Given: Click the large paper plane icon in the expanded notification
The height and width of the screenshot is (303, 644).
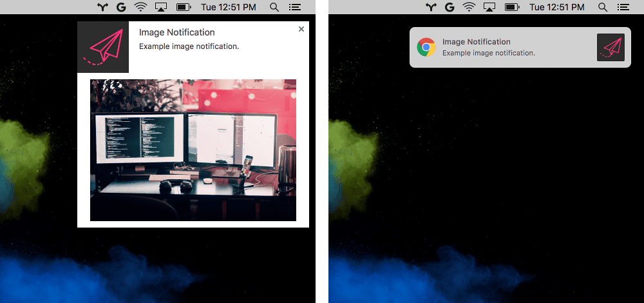Looking at the screenshot, I should click(103, 47).
